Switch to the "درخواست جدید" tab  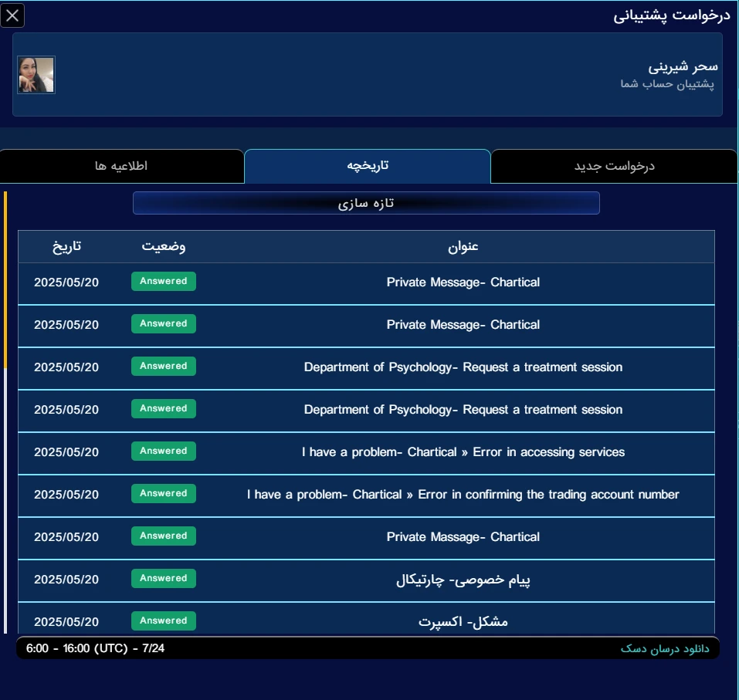pos(614,167)
